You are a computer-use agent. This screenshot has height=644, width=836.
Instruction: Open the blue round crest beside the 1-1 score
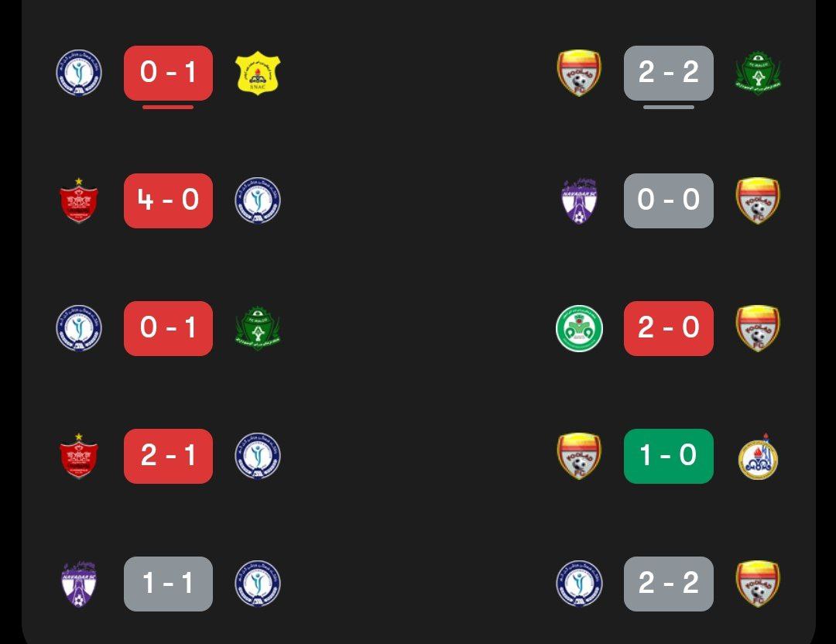(258, 584)
